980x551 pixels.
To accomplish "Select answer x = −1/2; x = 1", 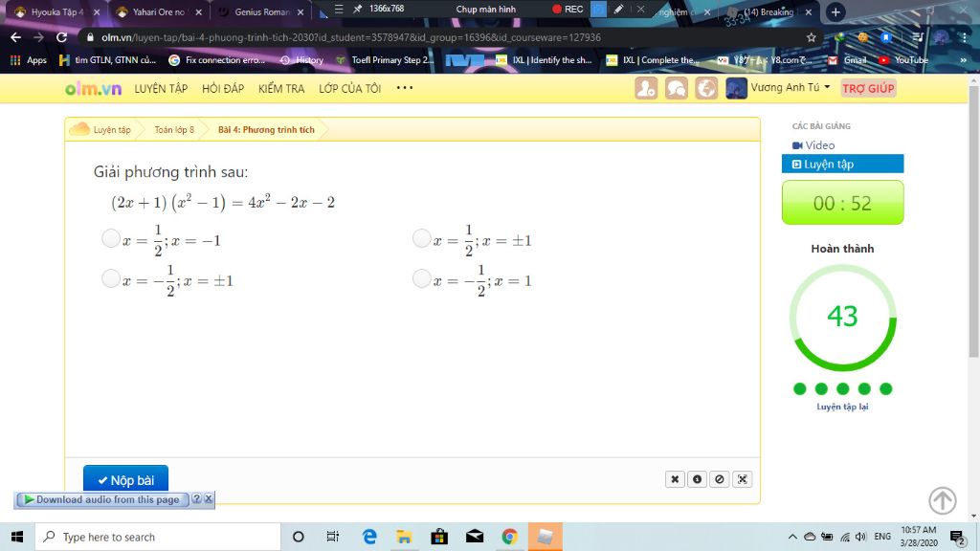I will click(422, 278).
